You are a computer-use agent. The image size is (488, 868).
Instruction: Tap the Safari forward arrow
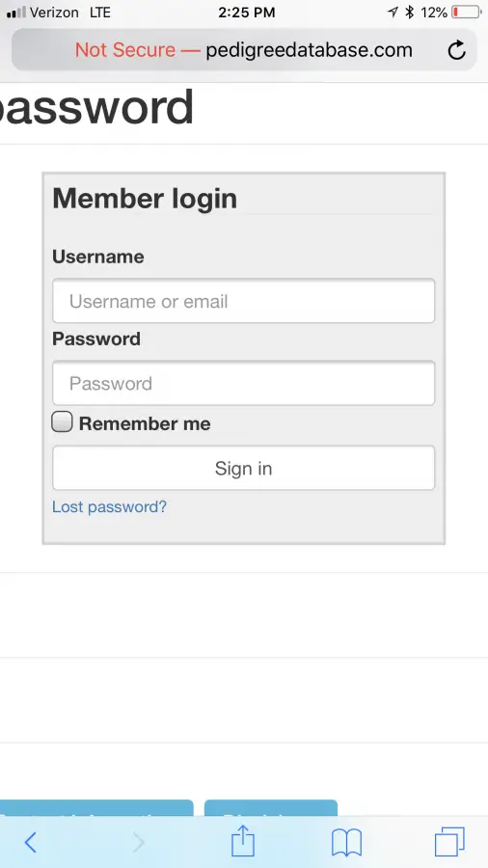coord(138,843)
